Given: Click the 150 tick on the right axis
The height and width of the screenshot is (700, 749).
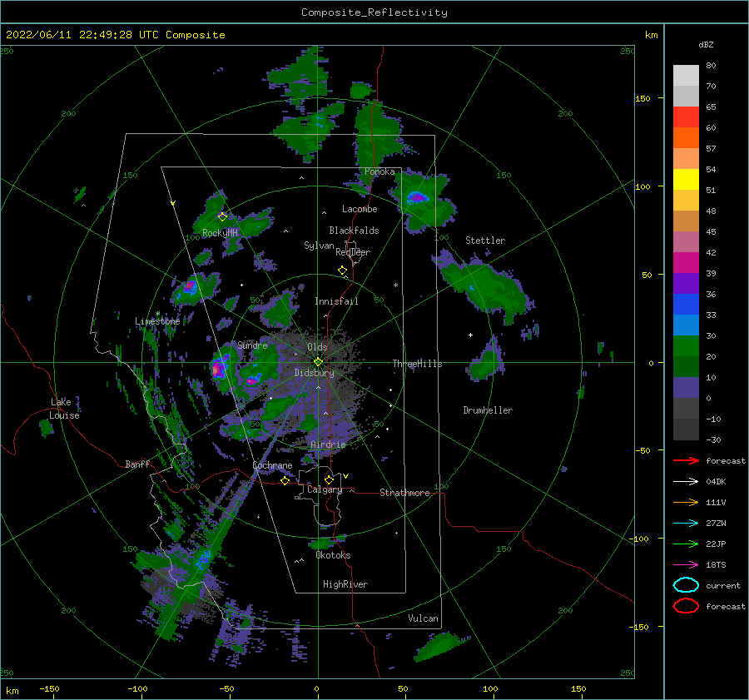Looking at the screenshot, I should pos(642,98).
